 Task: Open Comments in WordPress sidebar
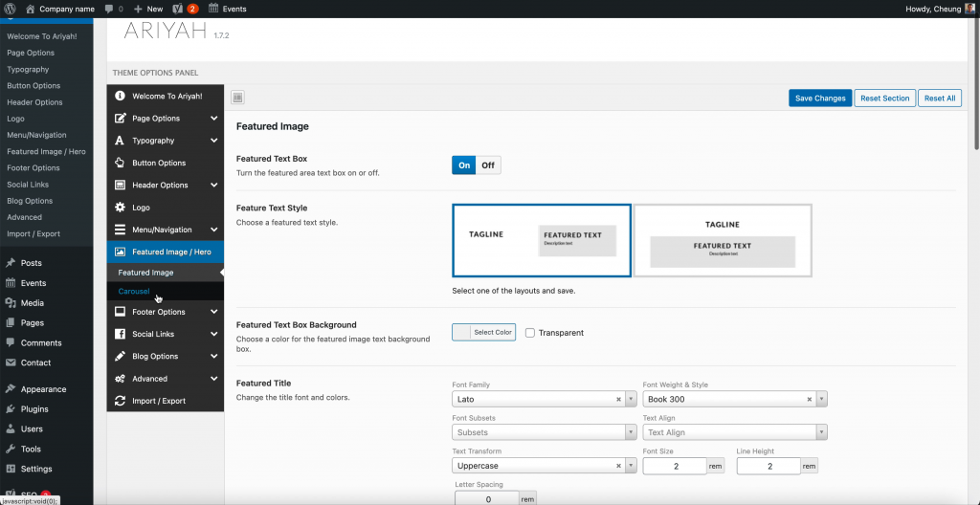coord(41,343)
